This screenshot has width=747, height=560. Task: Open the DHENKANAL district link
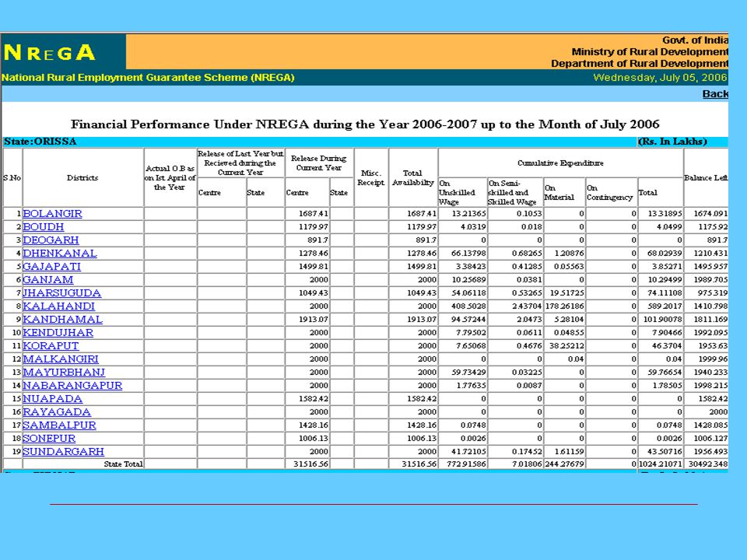coord(60,254)
